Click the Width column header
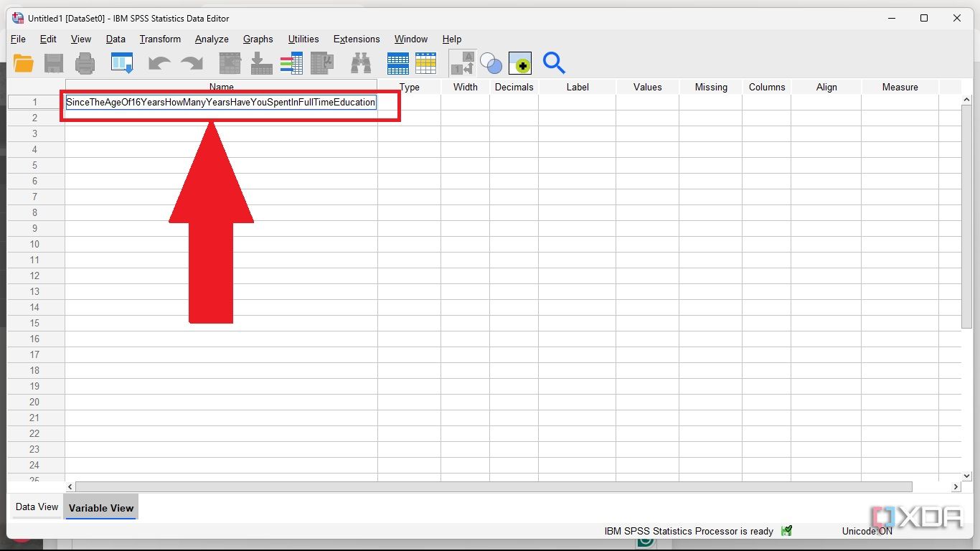This screenshot has width=980, height=551. tap(465, 87)
